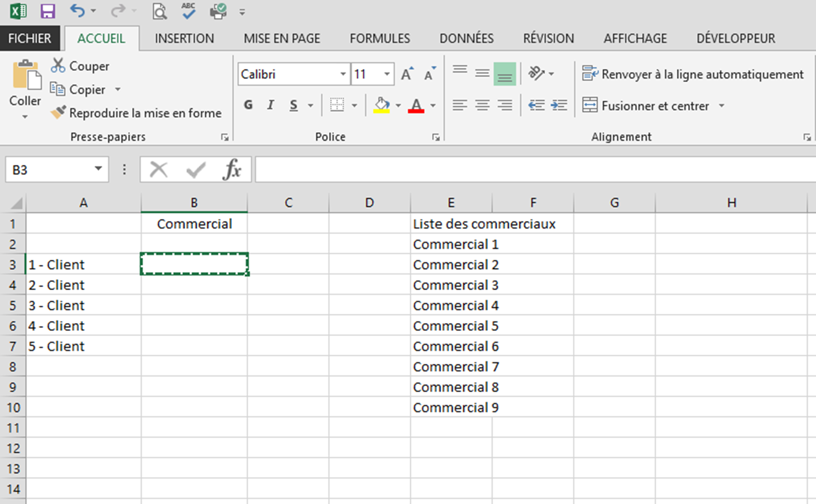
Task: Expand the underline style dropdown arrow
Action: 311,105
